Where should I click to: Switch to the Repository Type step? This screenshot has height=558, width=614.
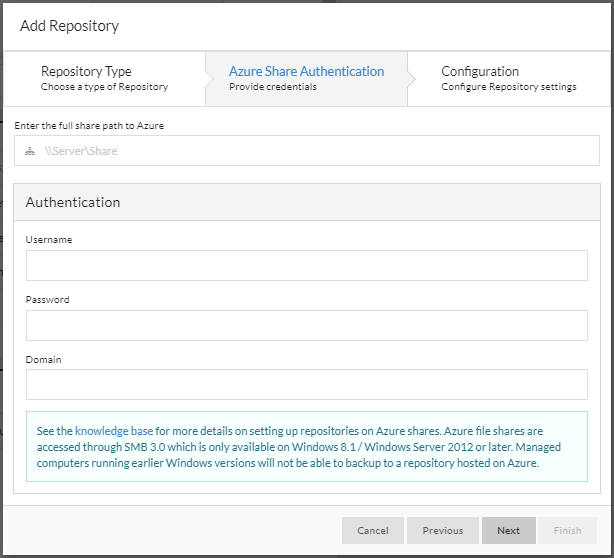tap(104, 78)
